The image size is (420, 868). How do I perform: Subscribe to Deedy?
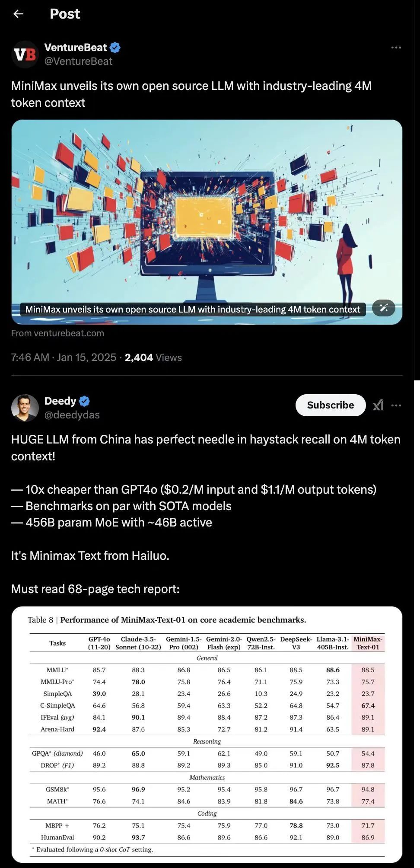[x=331, y=405]
